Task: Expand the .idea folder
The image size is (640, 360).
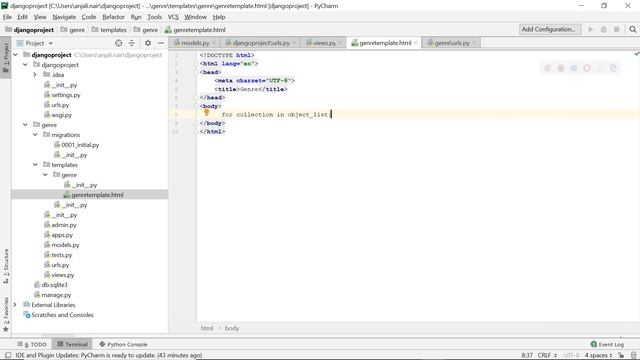Action: pos(35,75)
